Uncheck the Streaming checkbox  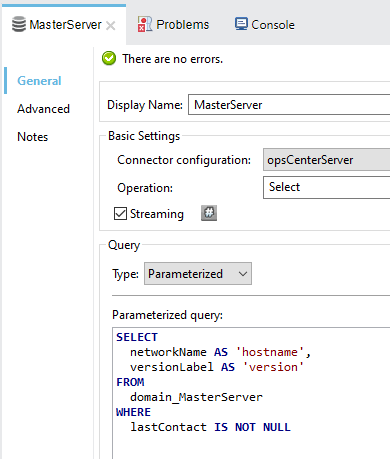[x=120, y=214]
